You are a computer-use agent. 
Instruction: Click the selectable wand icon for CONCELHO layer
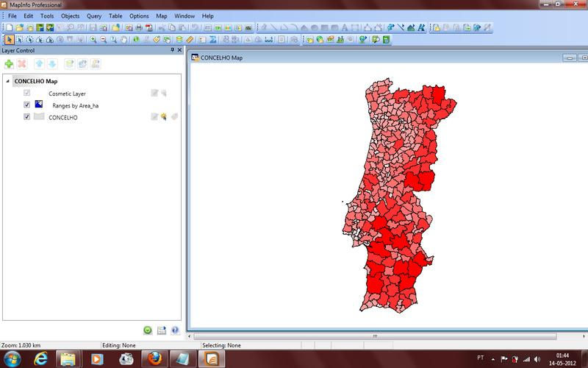(164, 117)
